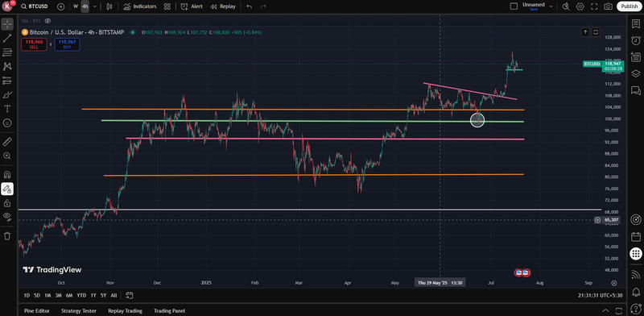This screenshot has height=316, width=644.
Task: Open the alerts clock panel
Action: click(x=636, y=40)
